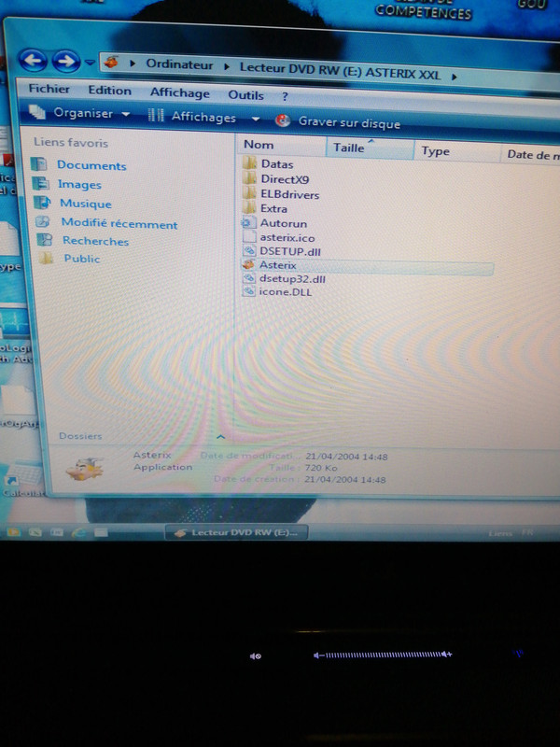Select the Asterix application icon in list
Image resolution: width=560 pixels, height=747 pixels.
click(x=248, y=264)
